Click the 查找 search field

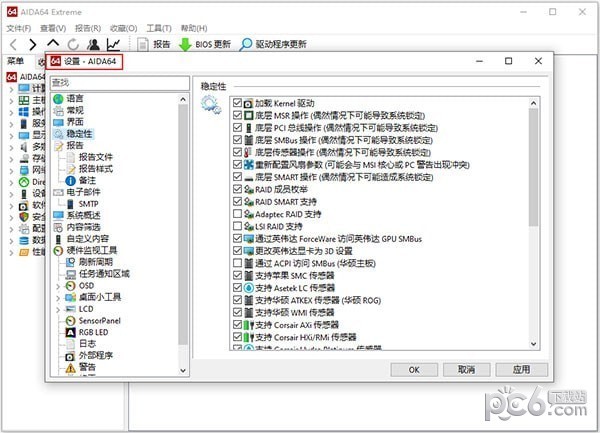[x=120, y=83]
